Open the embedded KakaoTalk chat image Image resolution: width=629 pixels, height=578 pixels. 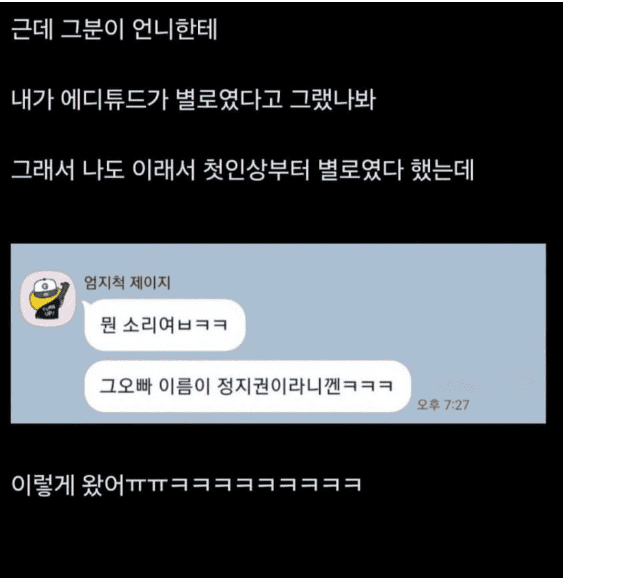coord(278,333)
